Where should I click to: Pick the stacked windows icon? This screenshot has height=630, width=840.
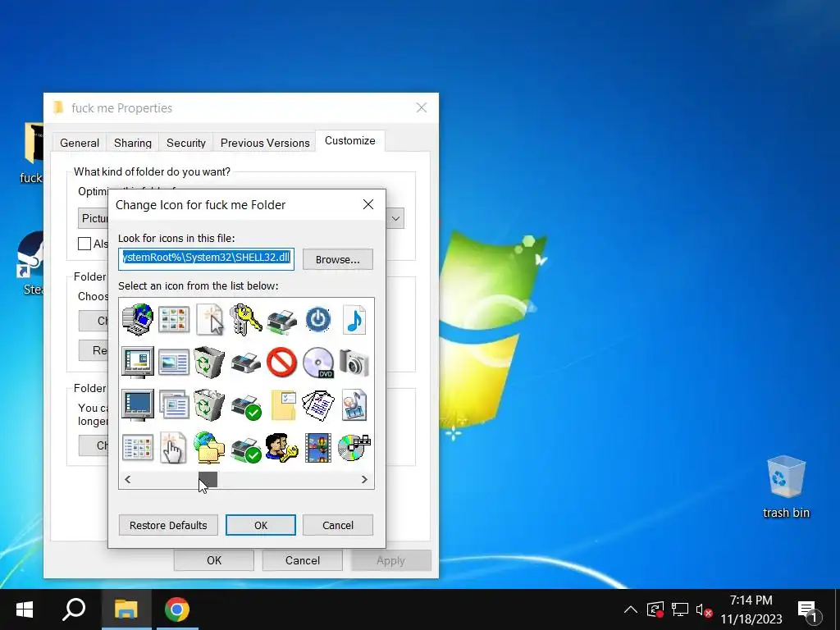pos(174,404)
